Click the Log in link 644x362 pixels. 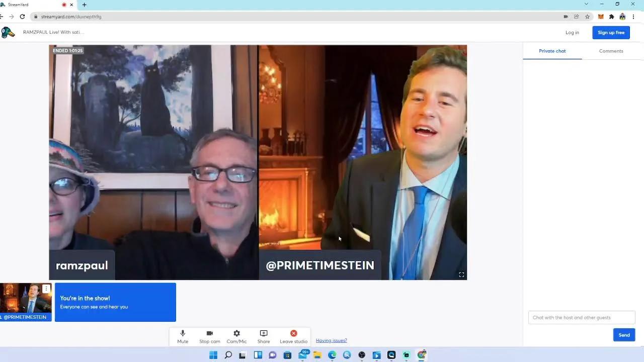click(x=572, y=33)
